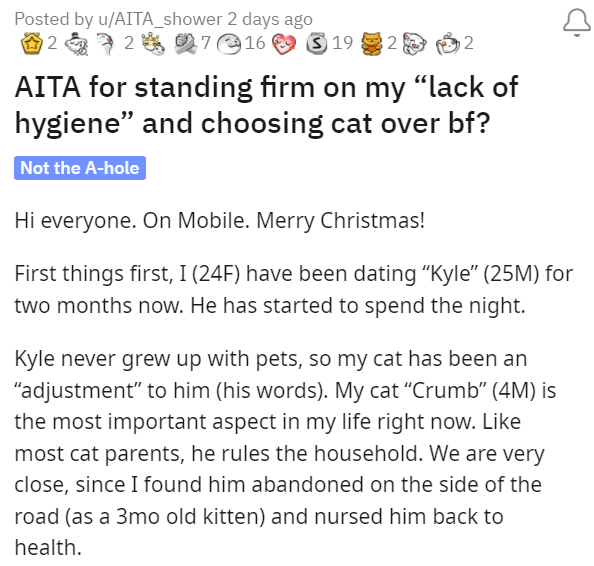Click the hugging face award count 16
The image size is (594, 566).
pos(255,43)
